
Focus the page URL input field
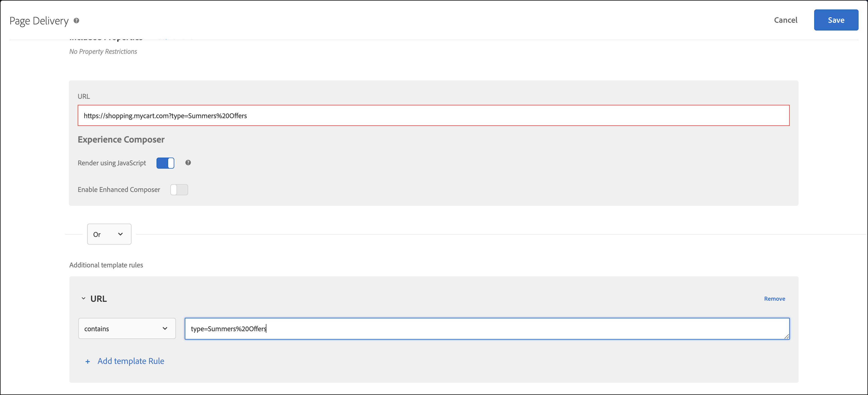(x=433, y=115)
